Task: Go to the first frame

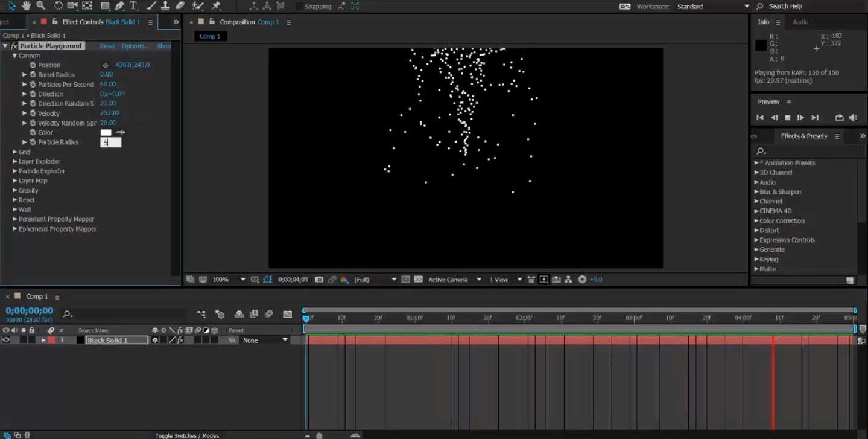Action: pos(760,118)
